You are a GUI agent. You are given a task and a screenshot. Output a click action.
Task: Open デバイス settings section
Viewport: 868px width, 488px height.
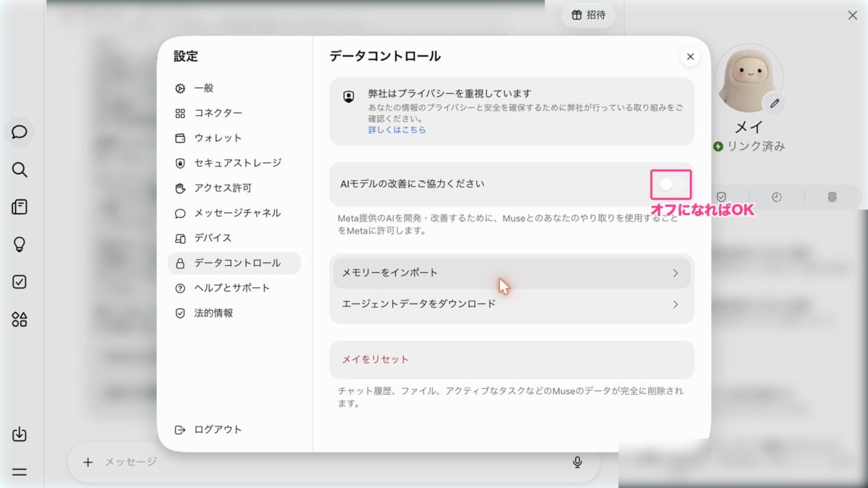click(234, 238)
